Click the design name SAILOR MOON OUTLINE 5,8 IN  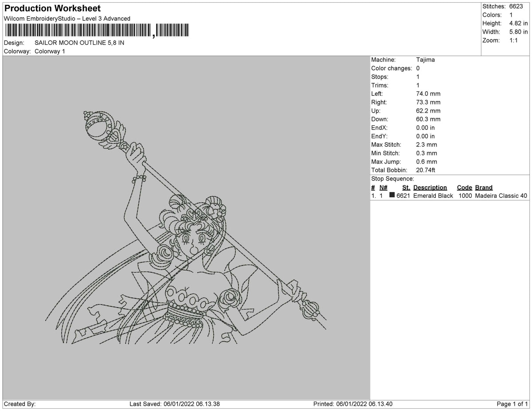pos(79,43)
